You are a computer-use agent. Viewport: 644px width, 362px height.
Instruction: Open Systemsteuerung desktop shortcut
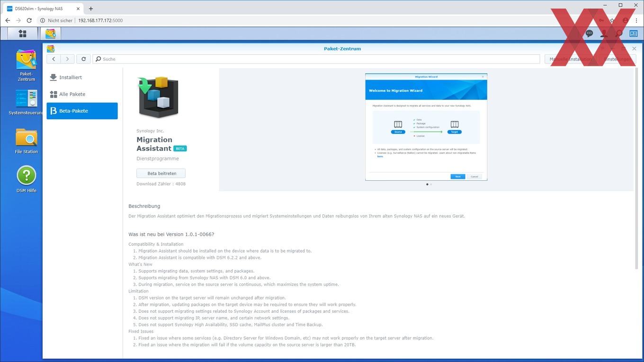coord(27,103)
